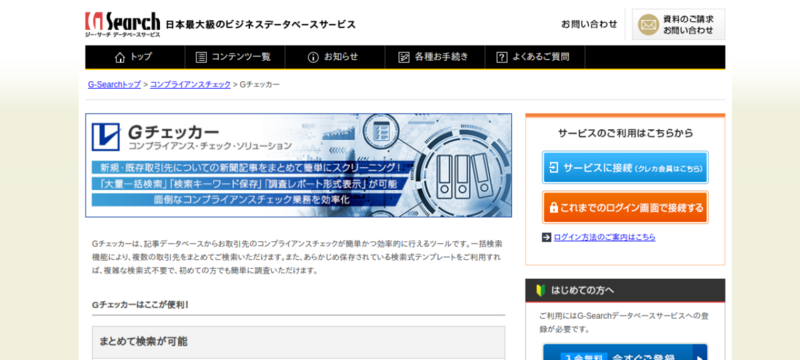Click the blue サービスに接続 button
This screenshot has width=800, height=360.
tap(625, 167)
